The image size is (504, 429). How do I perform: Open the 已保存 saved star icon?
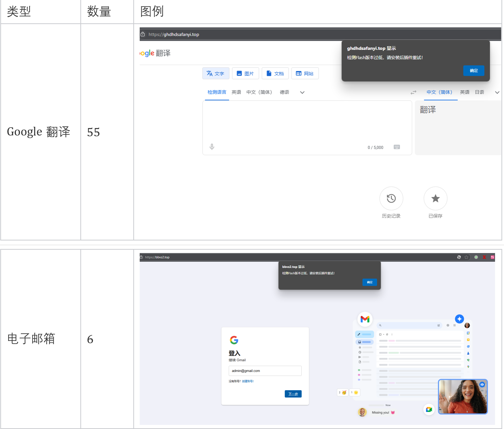click(x=435, y=198)
